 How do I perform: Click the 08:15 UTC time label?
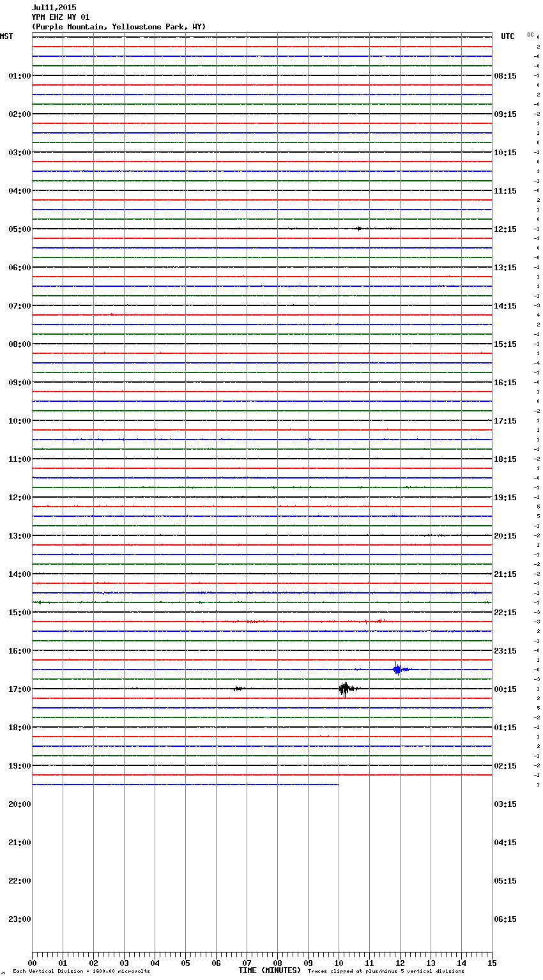pyautogui.click(x=505, y=76)
